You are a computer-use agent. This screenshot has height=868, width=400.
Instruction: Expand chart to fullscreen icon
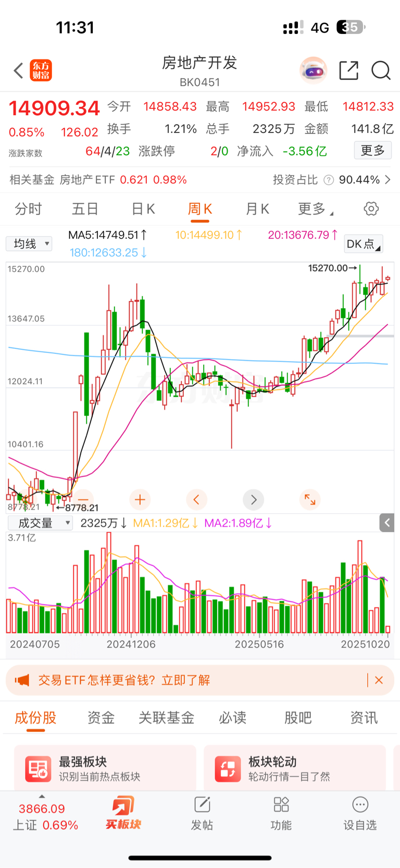point(310,499)
